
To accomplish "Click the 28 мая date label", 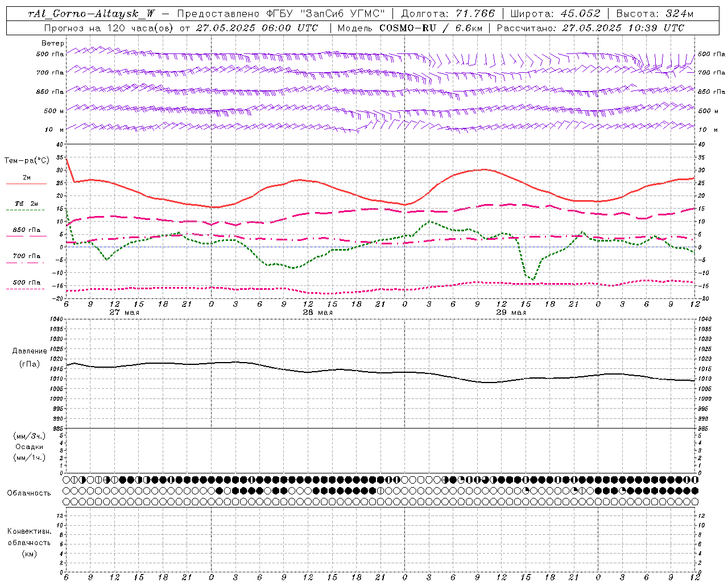I will (317, 313).
